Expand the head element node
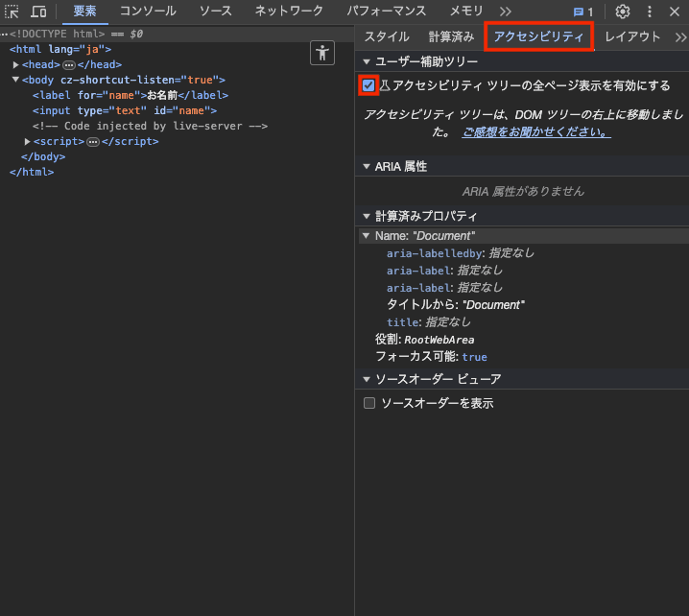The width and height of the screenshot is (689, 616). pos(16,65)
